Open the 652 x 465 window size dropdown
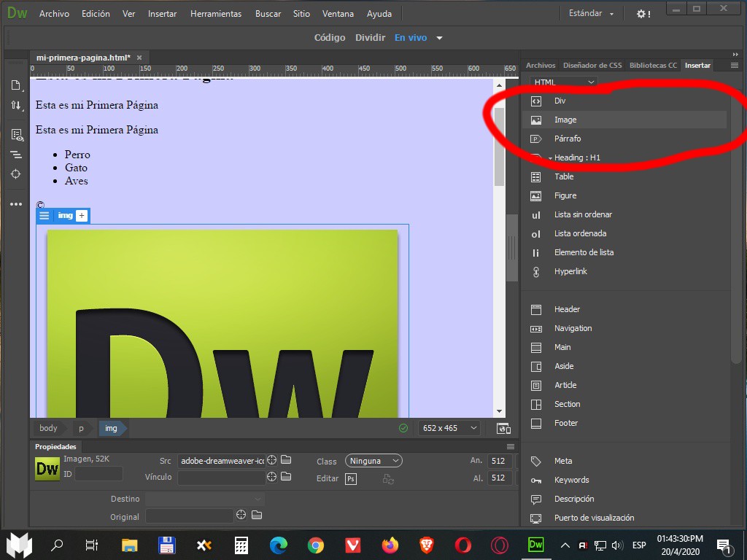The image size is (747, 560). (449, 428)
